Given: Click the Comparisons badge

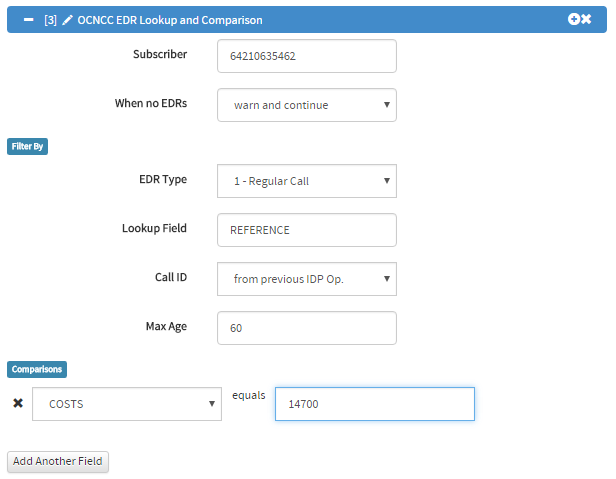Looking at the screenshot, I should coord(37,369).
